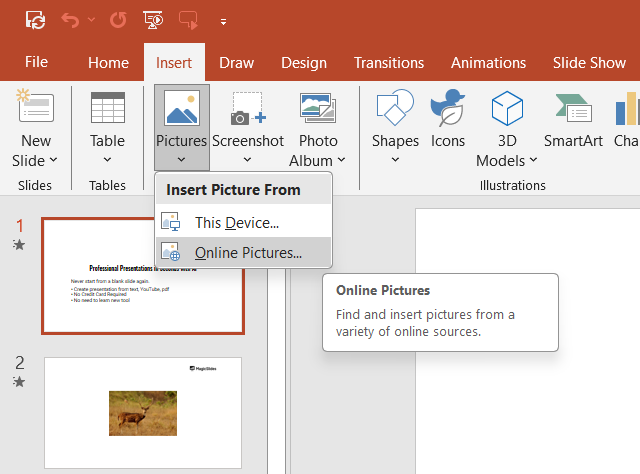Click the Screenshot camera icon
The image size is (640, 474).
tap(247, 109)
